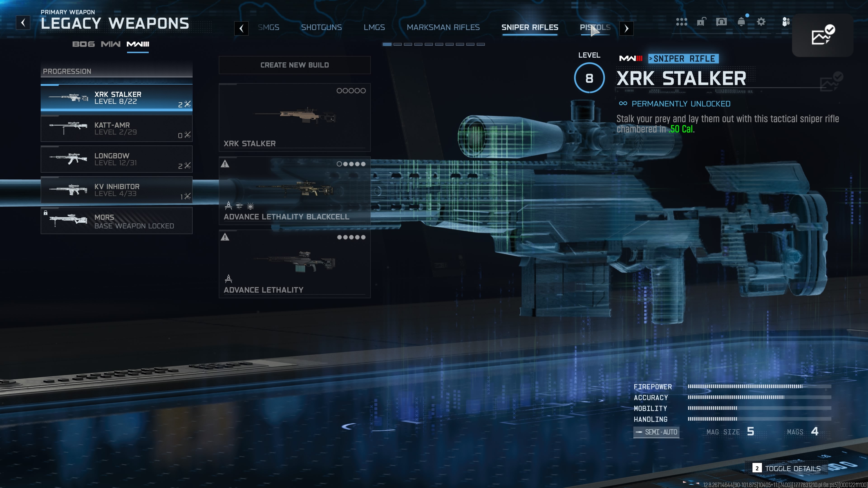The height and width of the screenshot is (488, 868).
Task: Choose the Advance Lethality Blackcell build card
Action: pyautogui.click(x=295, y=191)
